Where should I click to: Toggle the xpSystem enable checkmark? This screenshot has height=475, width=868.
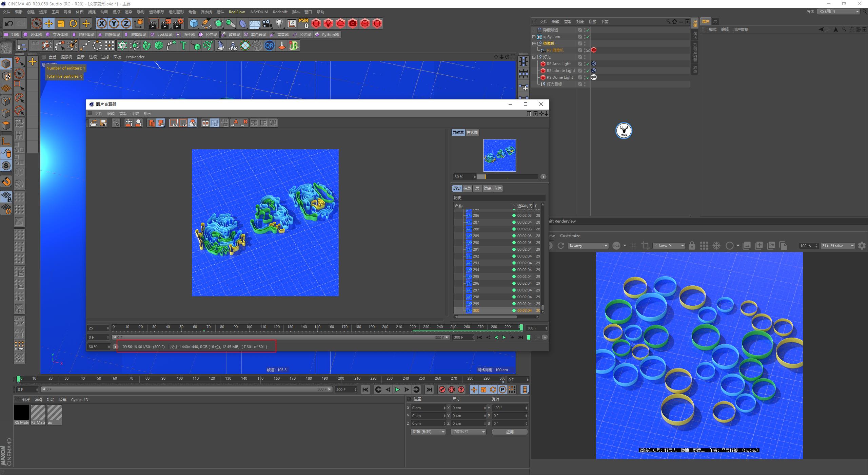(x=588, y=36)
